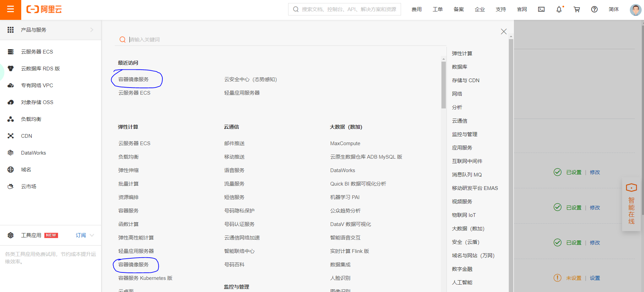Focus the top global search field

click(x=344, y=9)
